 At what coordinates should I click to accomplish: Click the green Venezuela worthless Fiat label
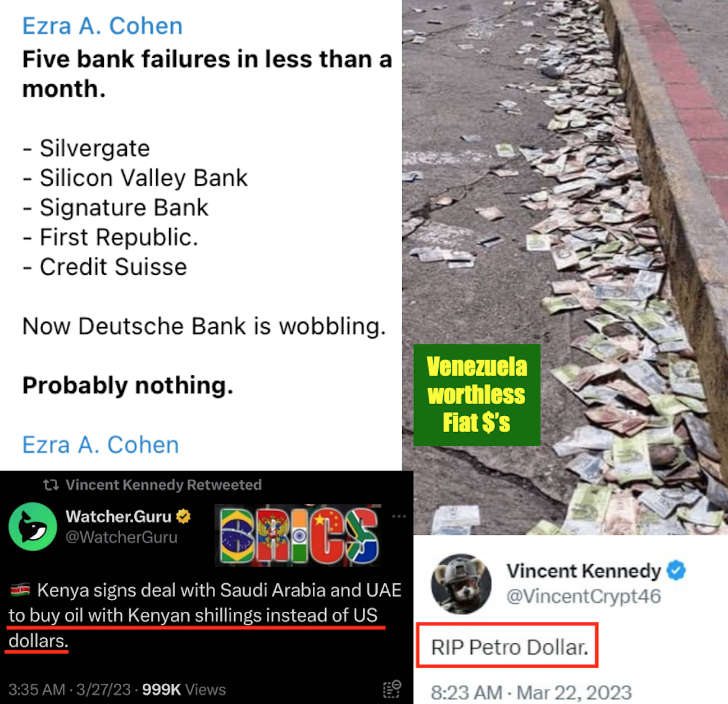point(477,395)
